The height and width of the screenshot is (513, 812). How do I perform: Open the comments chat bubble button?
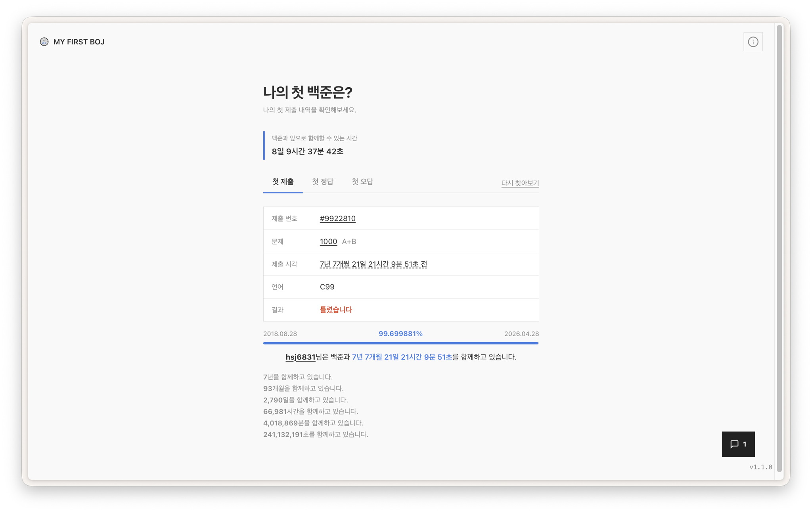coord(738,444)
